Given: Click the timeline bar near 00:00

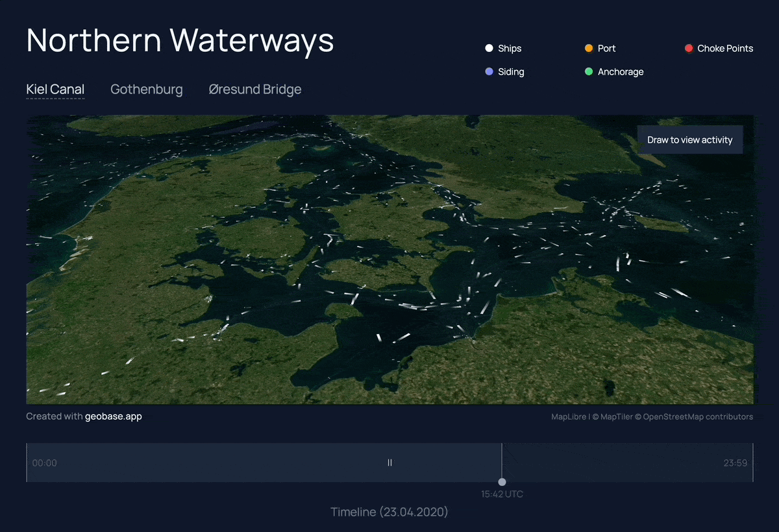Looking at the screenshot, I should pyautogui.click(x=44, y=463).
